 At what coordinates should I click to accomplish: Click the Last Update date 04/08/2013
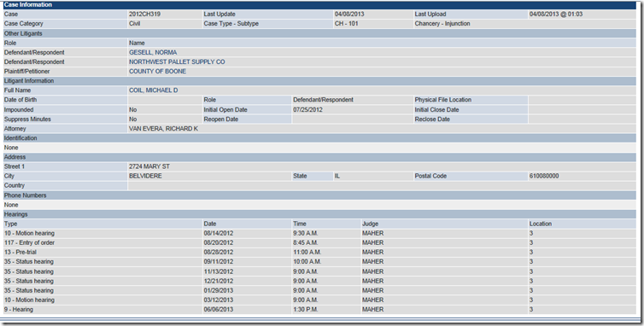point(349,15)
